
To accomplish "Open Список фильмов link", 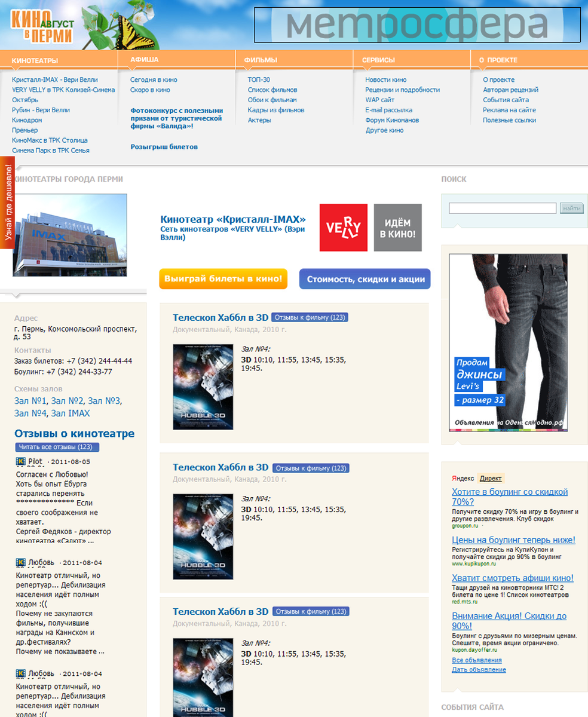I will 272,90.
